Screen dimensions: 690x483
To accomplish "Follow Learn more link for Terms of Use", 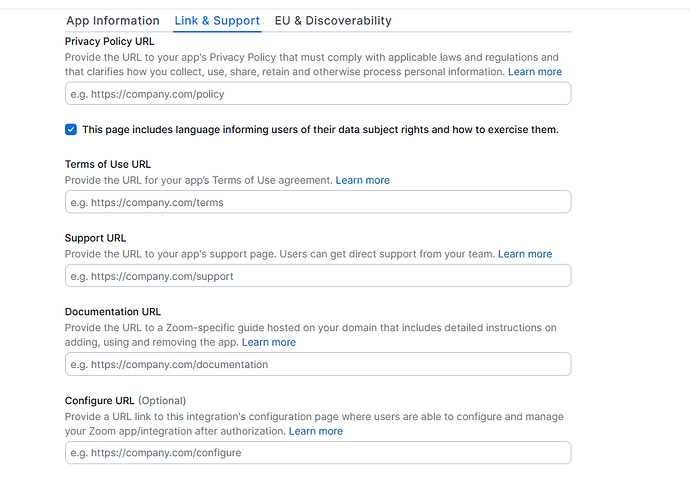I will coord(362,180).
